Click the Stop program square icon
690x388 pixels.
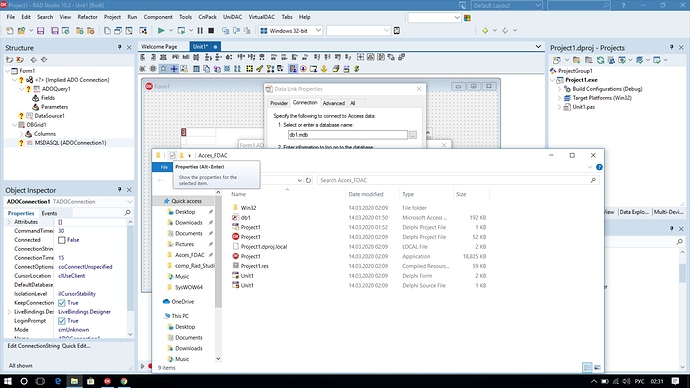(211, 31)
